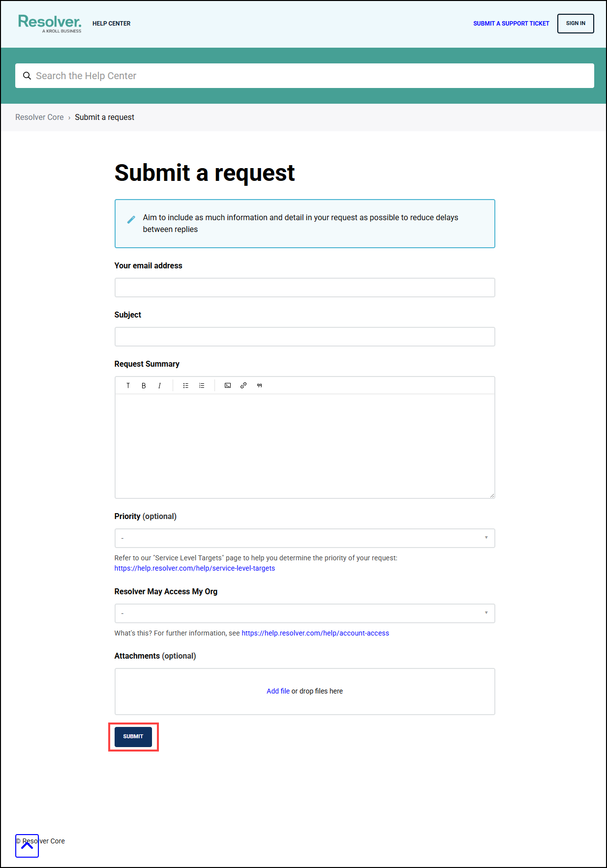Open the service-level-targets help link

(x=194, y=568)
